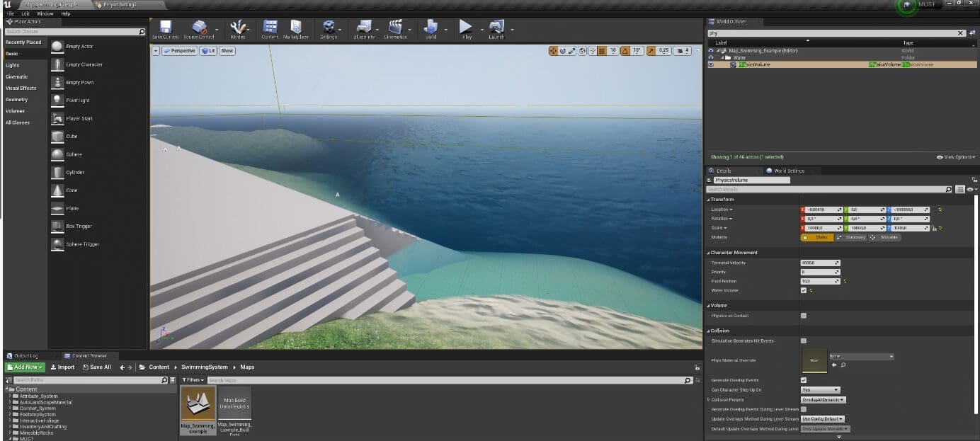Click the Save Current toolbar icon

click(165, 27)
